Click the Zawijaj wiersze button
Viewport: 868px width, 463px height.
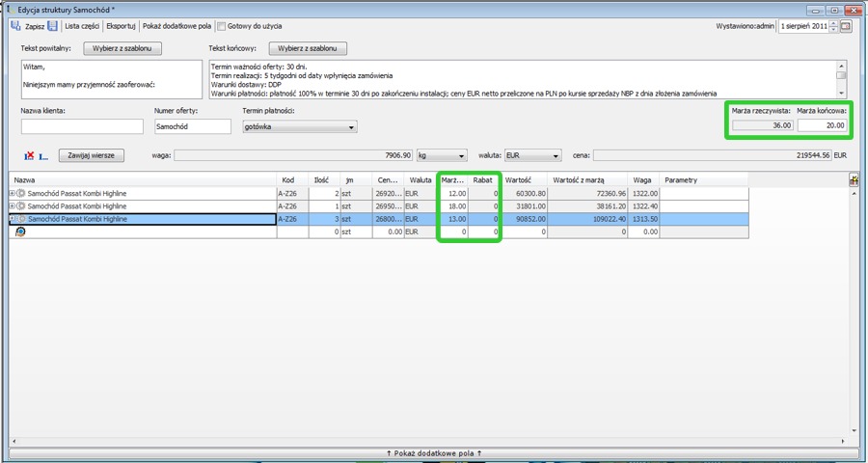(92, 155)
